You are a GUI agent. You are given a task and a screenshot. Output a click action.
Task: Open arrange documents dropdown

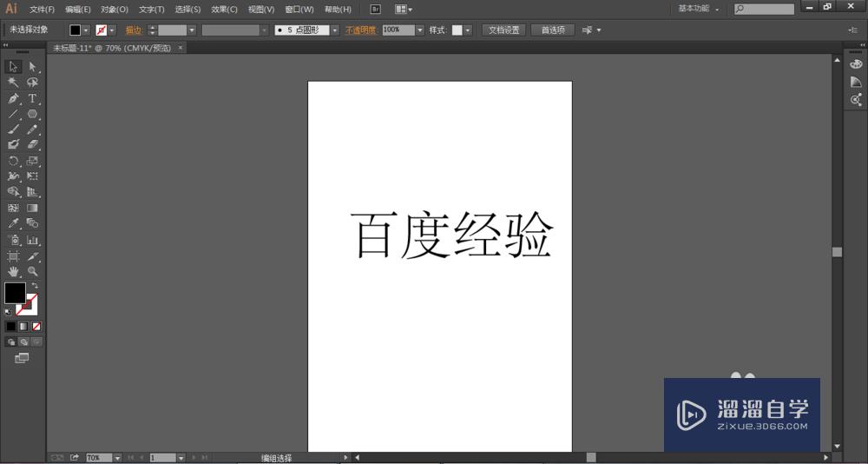click(x=404, y=10)
